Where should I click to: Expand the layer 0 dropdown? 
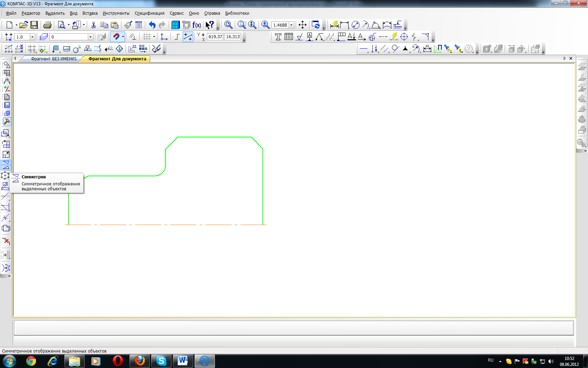90,37
